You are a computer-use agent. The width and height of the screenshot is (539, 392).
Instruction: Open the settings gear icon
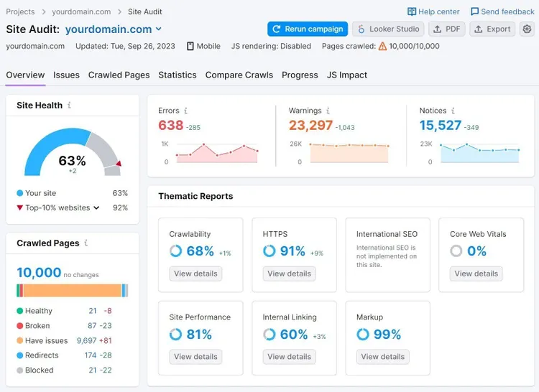pos(527,29)
